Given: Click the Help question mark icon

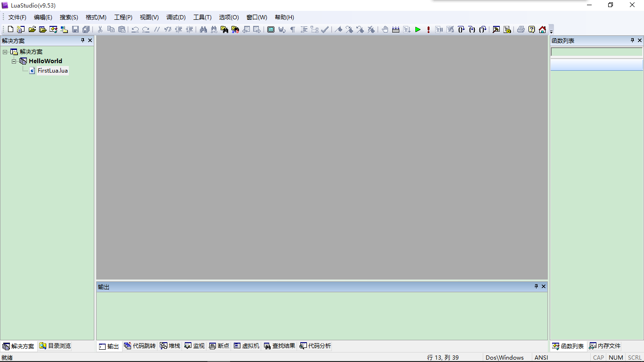Looking at the screenshot, I should pos(532,29).
